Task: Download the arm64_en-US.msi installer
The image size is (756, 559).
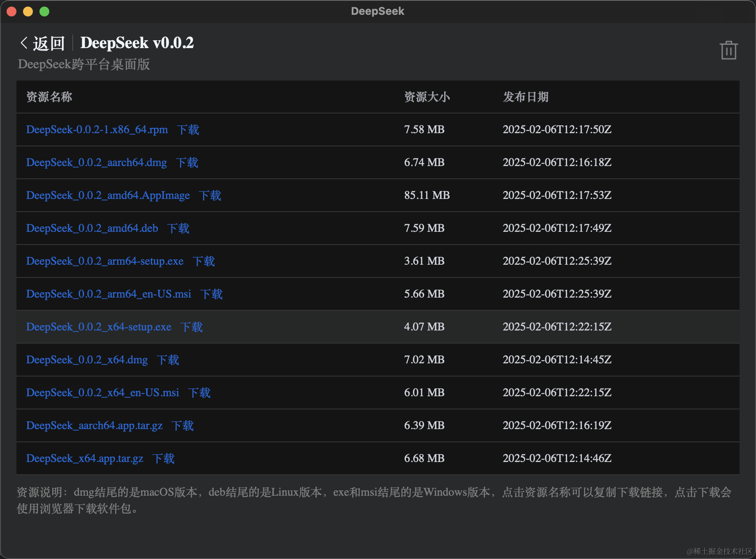Action: [212, 294]
